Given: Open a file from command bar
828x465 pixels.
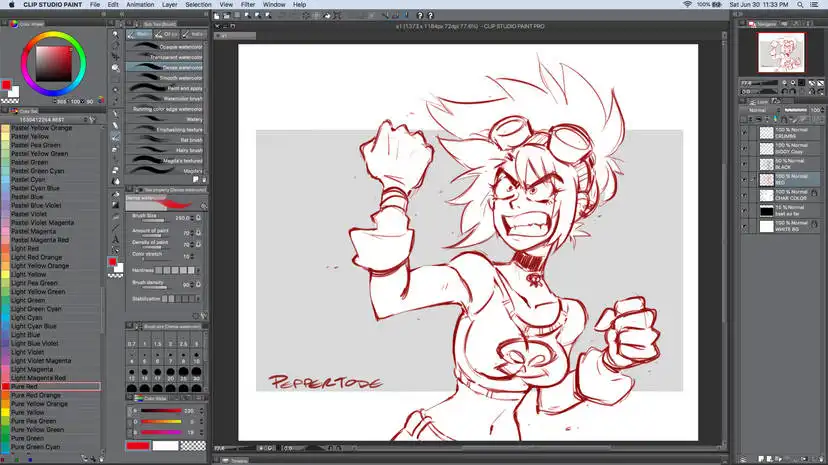Looking at the screenshot, I should pos(227,16).
